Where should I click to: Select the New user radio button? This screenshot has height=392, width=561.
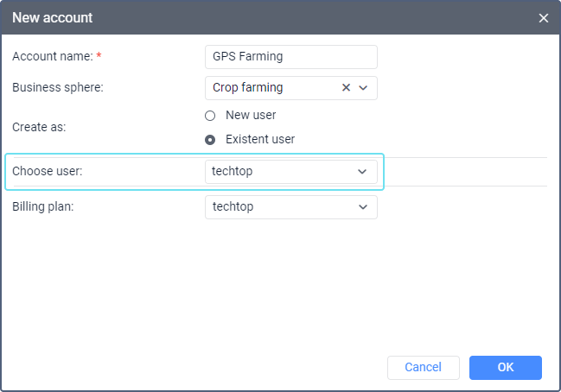click(x=210, y=115)
